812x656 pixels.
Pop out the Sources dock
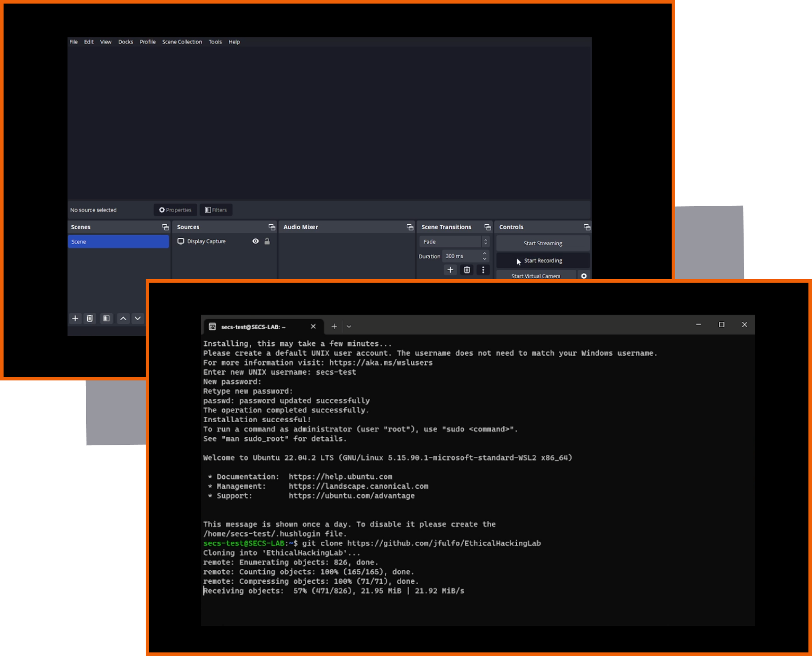coord(272,227)
